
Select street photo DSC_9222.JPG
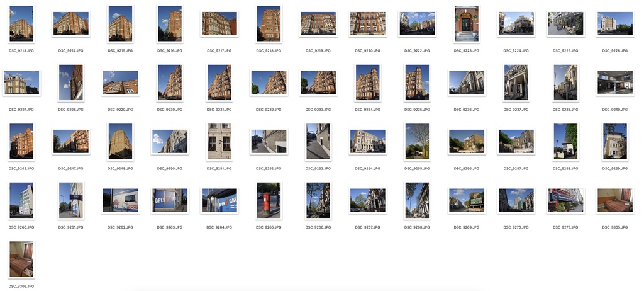point(417,24)
